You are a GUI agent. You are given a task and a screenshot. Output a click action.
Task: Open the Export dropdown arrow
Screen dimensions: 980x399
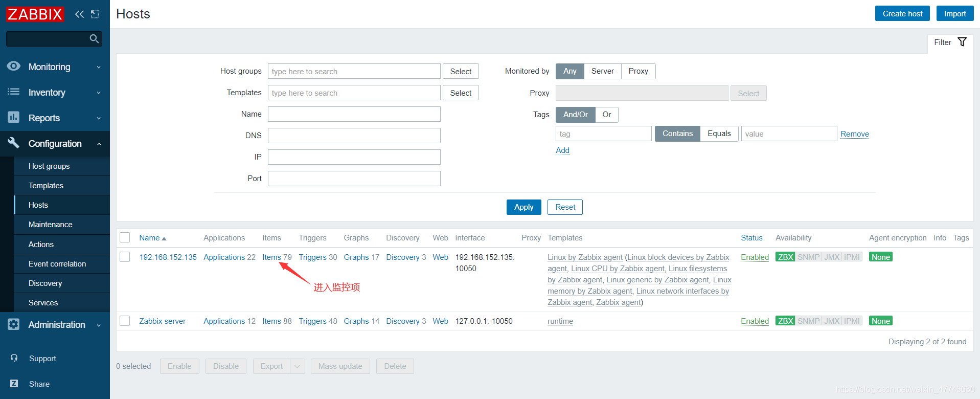point(298,366)
